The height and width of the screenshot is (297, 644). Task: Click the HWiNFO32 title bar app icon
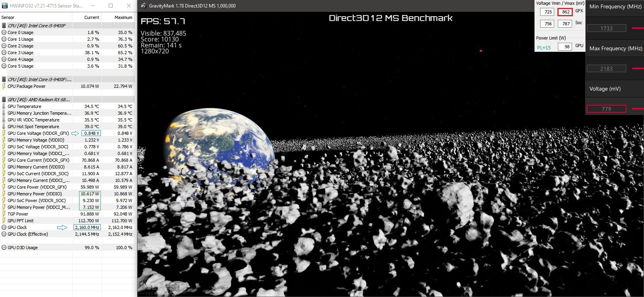(6, 6)
